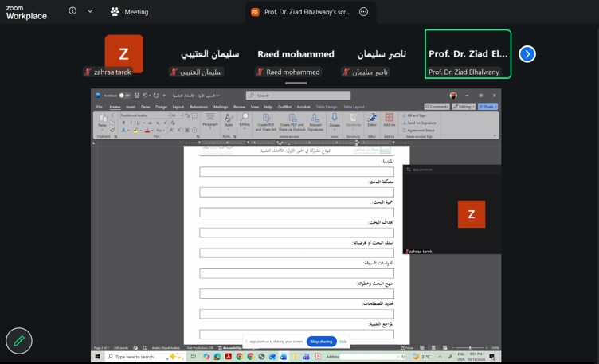Image resolution: width=599 pixels, height=364 pixels.
Task: Switch to the Table Design tab
Action: (327, 107)
